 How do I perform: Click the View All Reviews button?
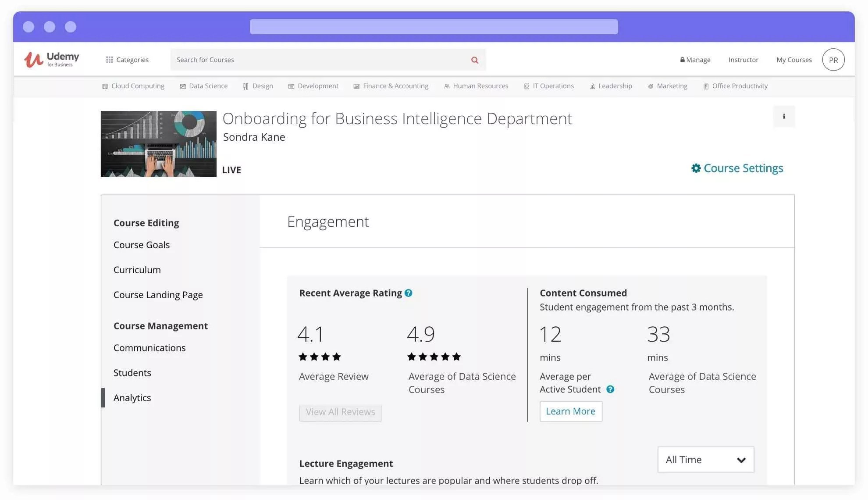point(340,412)
